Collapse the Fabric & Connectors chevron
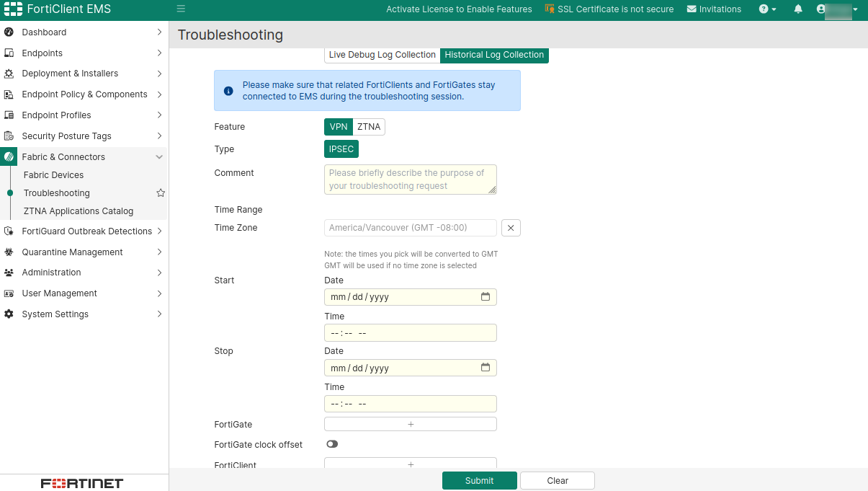 159,157
